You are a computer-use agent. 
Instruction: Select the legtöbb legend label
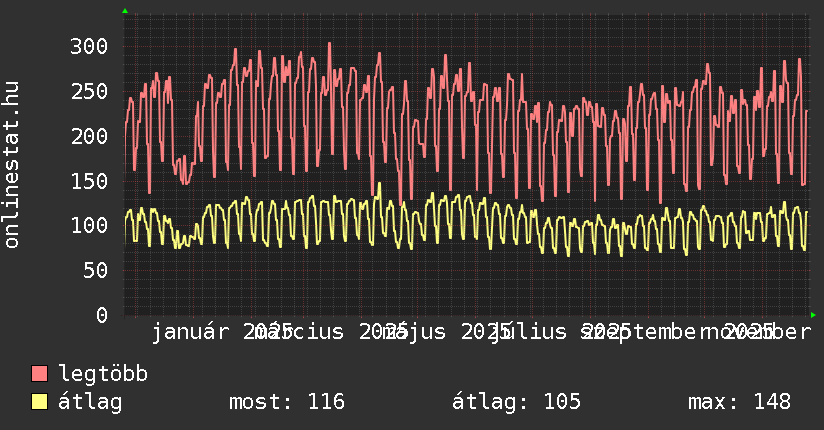tap(103, 374)
